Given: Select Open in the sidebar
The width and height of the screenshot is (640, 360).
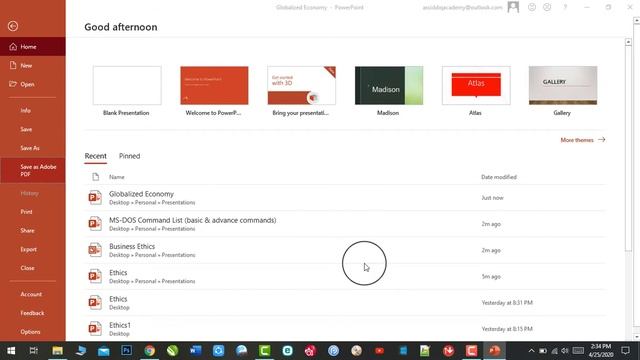Looking at the screenshot, I should pyautogui.click(x=33, y=84).
